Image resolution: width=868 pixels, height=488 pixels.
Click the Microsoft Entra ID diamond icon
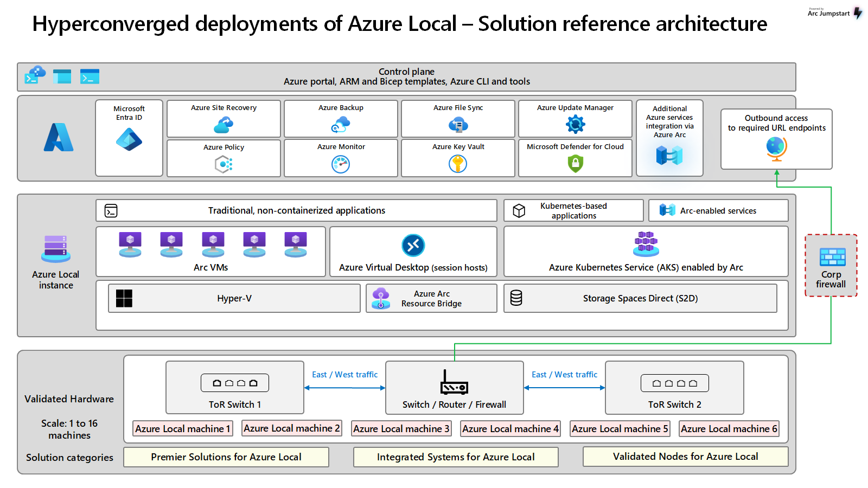[x=129, y=139]
